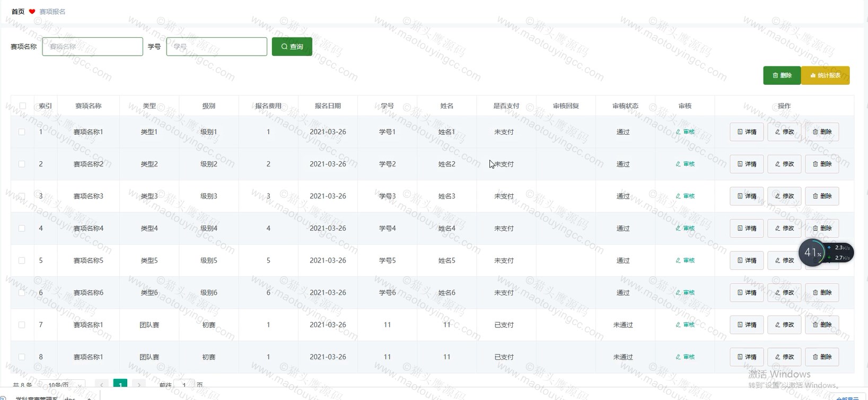Open 详情 for row index 8
Image resolution: width=868 pixels, height=400 pixels.
click(x=747, y=357)
